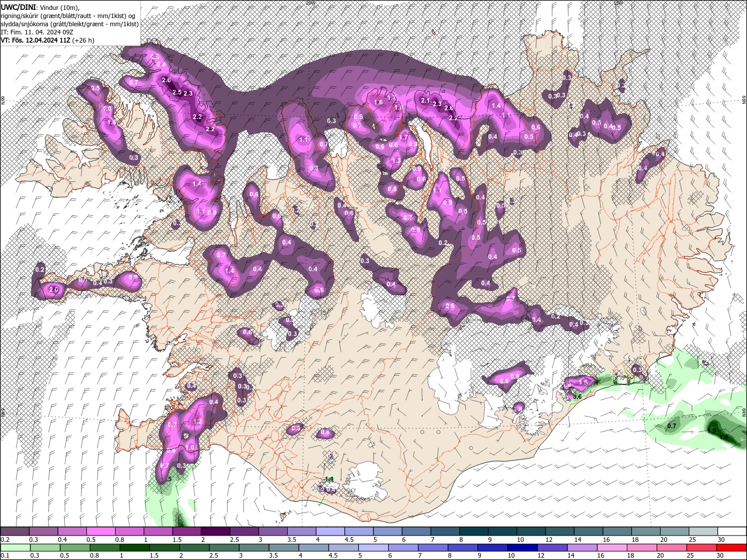
Task: Click the 'slydda/snjókoma (grátt/bleikt/grænt' description line
Action: (69, 24)
